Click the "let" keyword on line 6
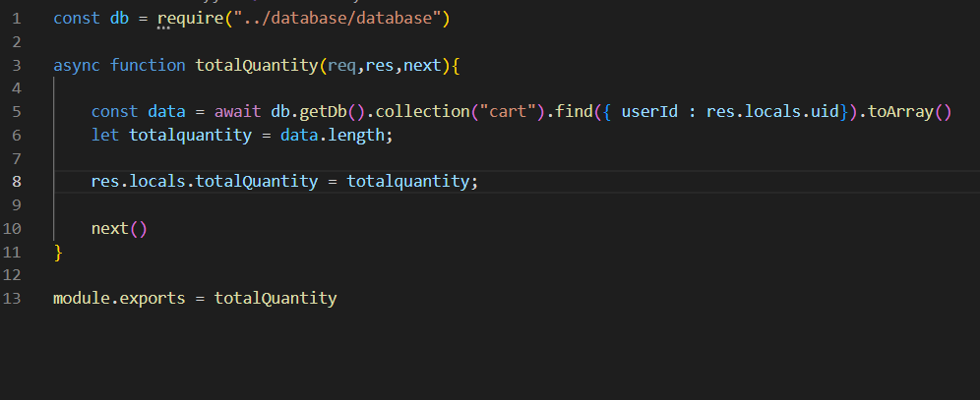The height and width of the screenshot is (400, 980). (x=105, y=135)
